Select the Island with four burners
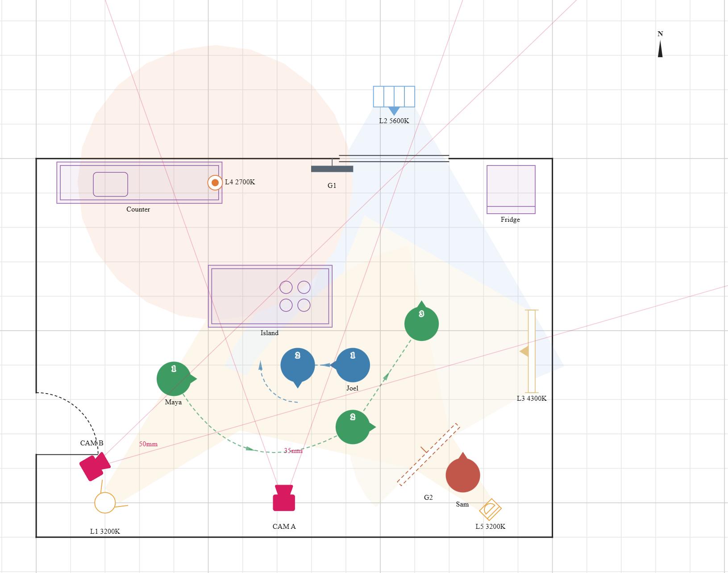728x573 pixels. point(270,296)
